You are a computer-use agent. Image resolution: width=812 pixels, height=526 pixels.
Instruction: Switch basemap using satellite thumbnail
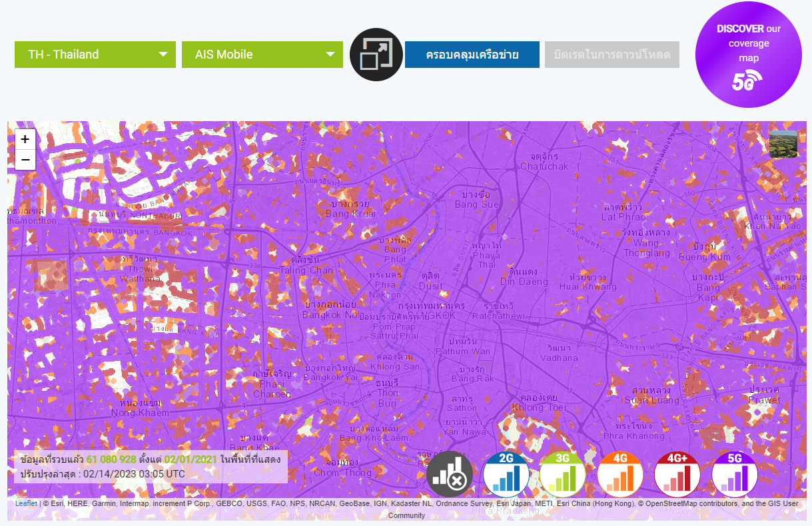coord(783,144)
